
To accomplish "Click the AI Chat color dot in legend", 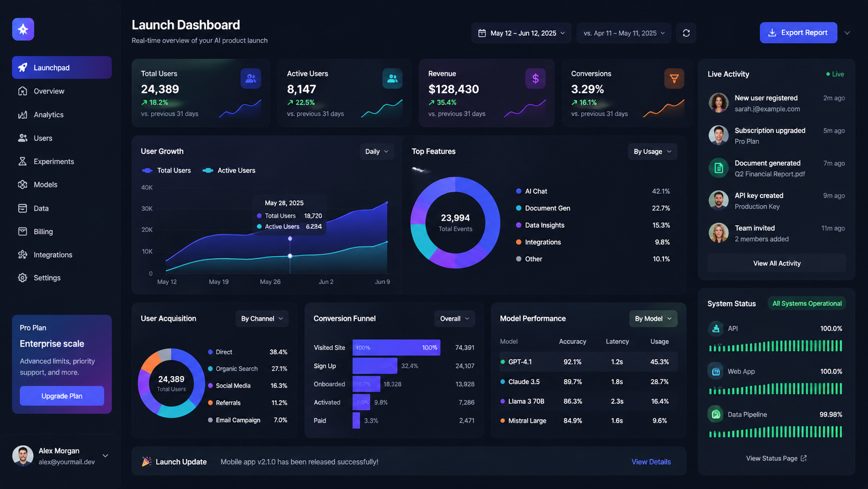I will pos(519,191).
